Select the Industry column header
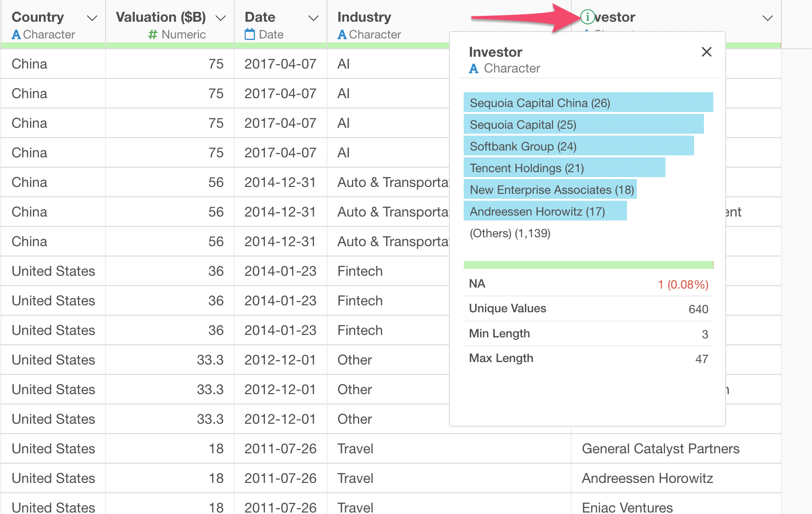The width and height of the screenshot is (812, 514). click(x=364, y=17)
